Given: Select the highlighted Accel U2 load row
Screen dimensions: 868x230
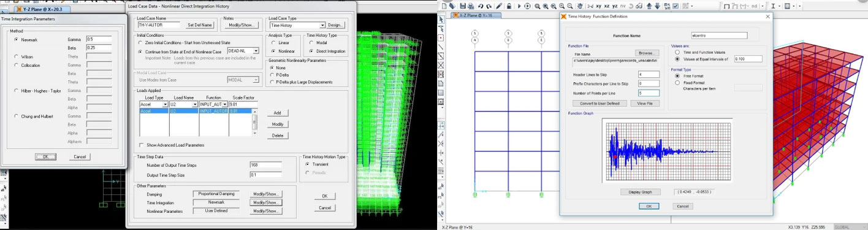Looking at the screenshot, I should [196, 111].
